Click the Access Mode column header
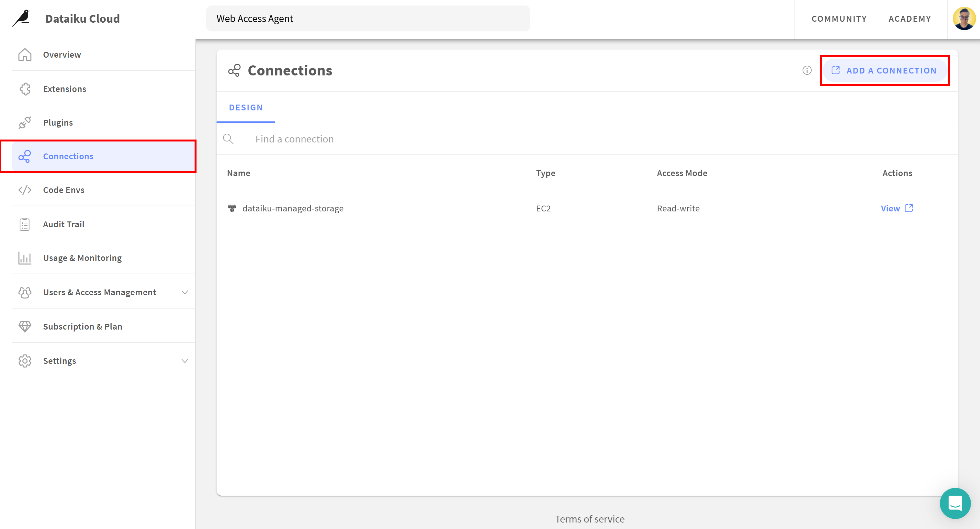Image resolution: width=980 pixels, height=529 pixels. pos(682,173)
